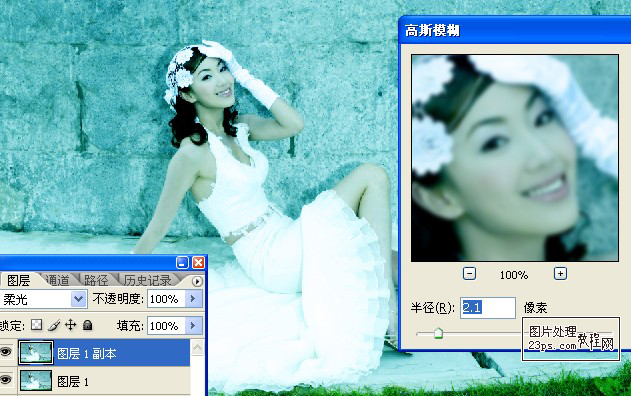Close the layers palette window
The image size is (631, 396).
pyautogui.click(x=198, y=263)
